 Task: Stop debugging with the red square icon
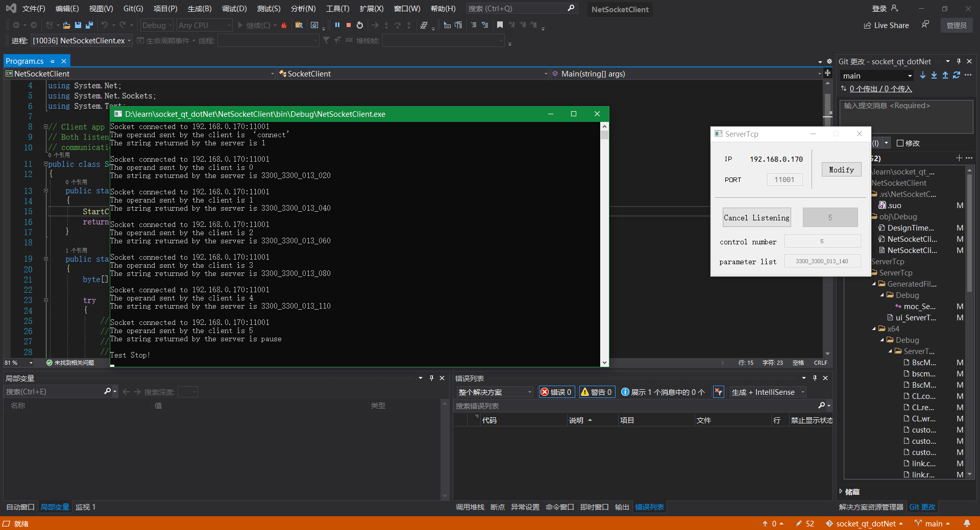point(349,25)
